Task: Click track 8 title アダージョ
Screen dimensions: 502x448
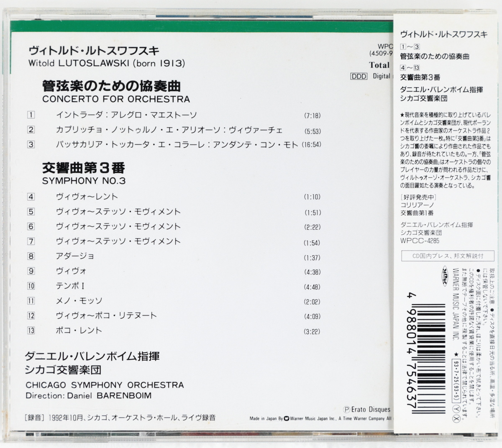Action: pos(75,256)
